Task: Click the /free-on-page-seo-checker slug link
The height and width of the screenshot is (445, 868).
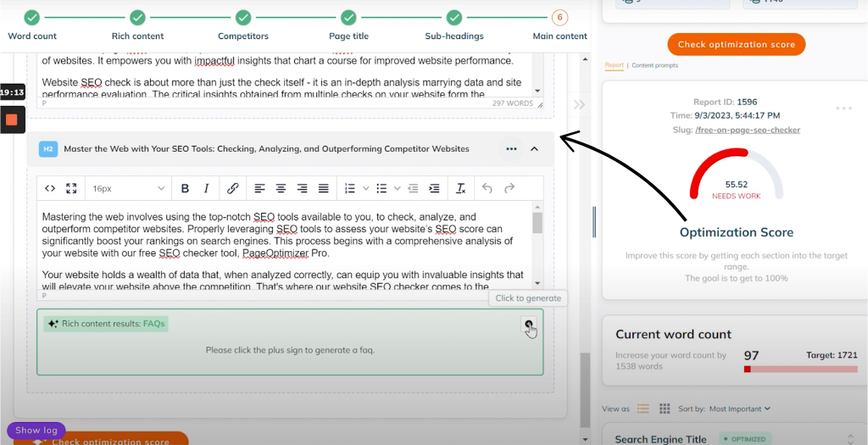Action: click(747, 130)
